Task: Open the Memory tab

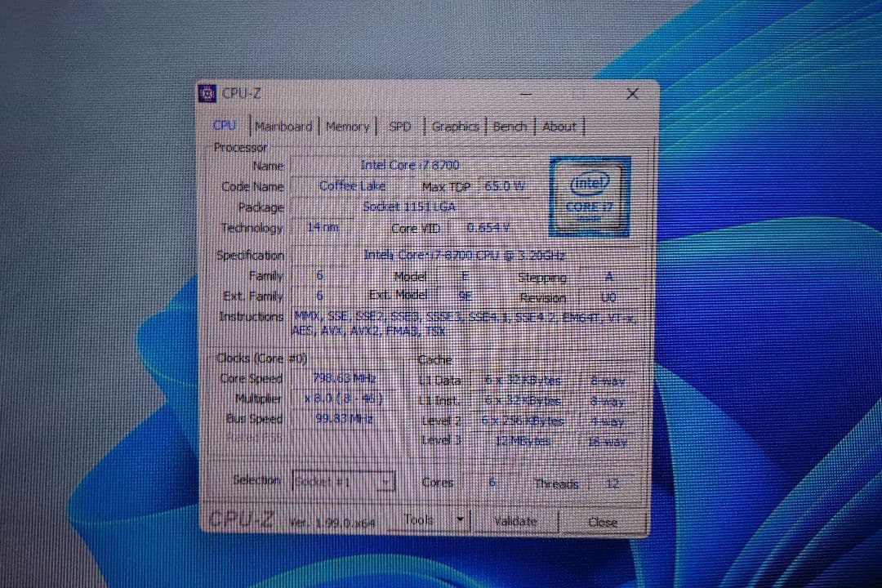Action: pos(348,126)
